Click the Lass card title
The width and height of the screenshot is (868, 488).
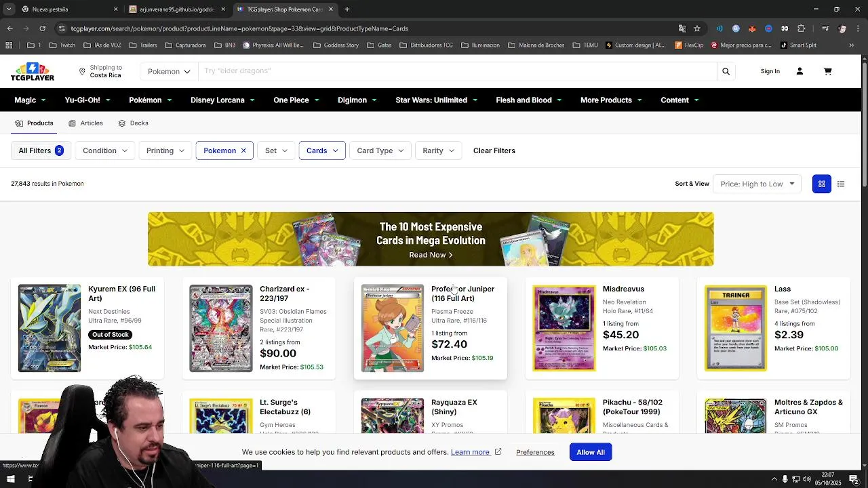point(782,289)
